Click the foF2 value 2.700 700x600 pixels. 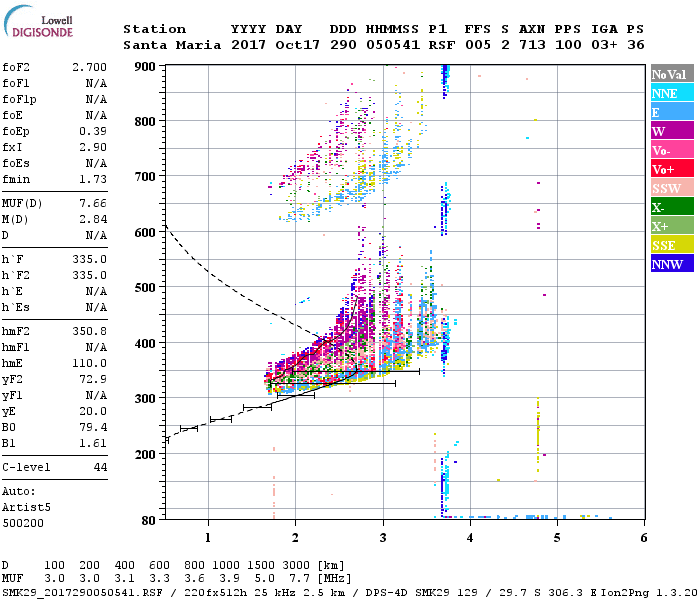pos(90,67)
